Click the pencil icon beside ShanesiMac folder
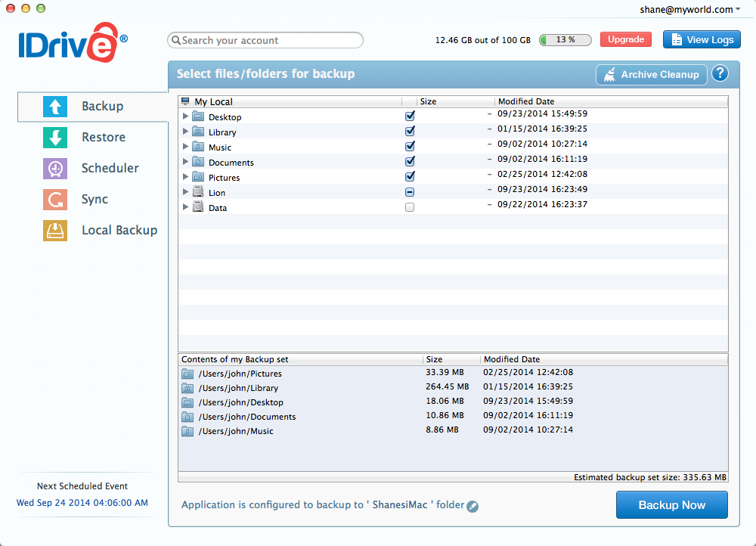Screen dimensions: 756x546 coord(472,506)
